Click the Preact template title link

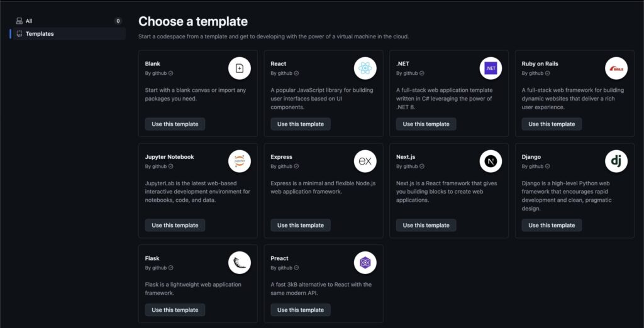279,258
